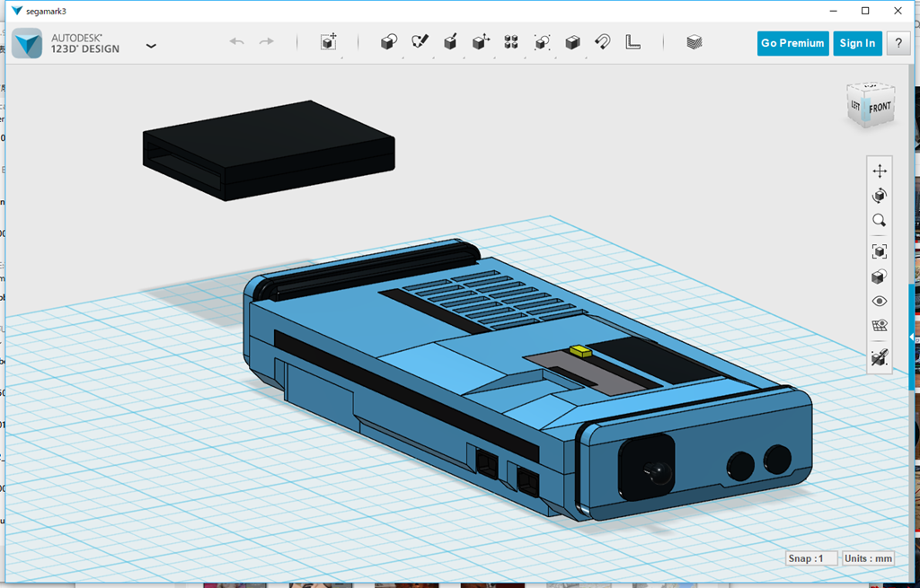Select the Transform tool in the toolbar
Viewport: 920px width, 588px height.
click(328, 41)
